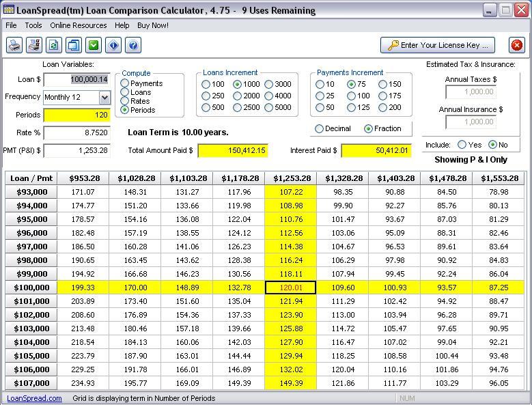Select Compute Loans radio button
Image resolution: width=532 pixels, height=405 pixels.
[124, 92]
